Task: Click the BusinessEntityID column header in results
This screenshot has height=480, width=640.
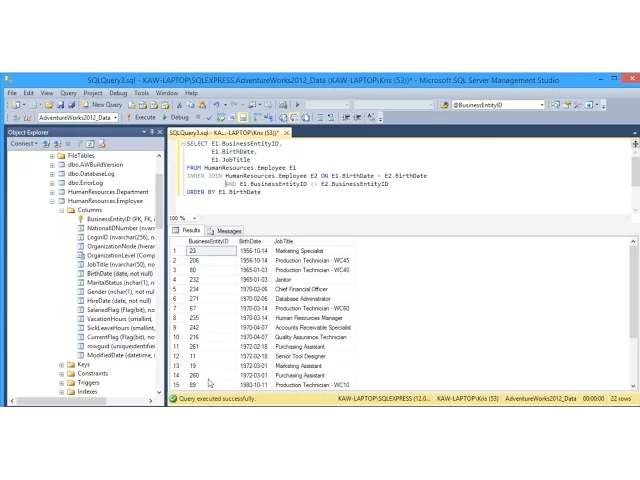Action: point(211,242)
